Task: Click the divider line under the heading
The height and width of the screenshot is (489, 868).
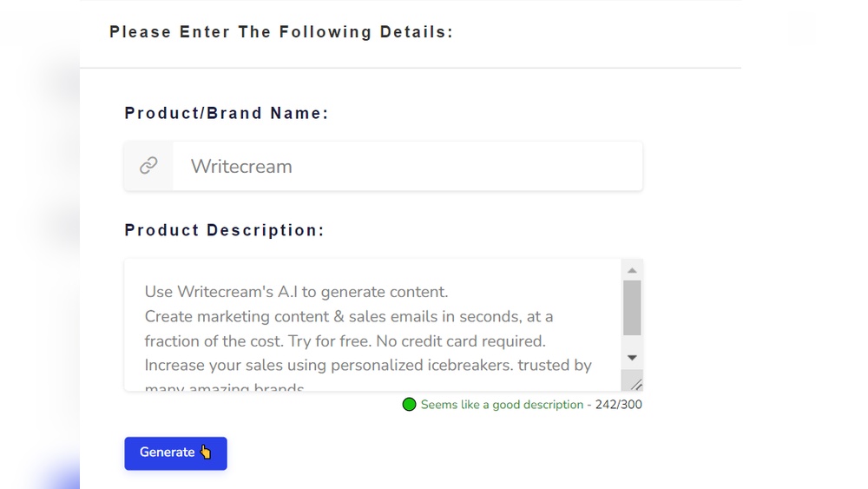Action: [410, 68]
